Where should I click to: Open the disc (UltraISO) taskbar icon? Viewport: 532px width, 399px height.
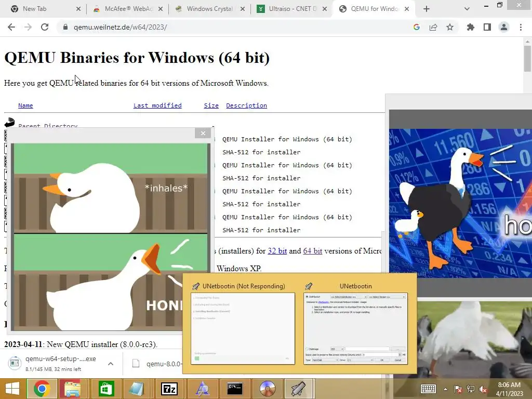pyautogui.click(x=268, y=389)
